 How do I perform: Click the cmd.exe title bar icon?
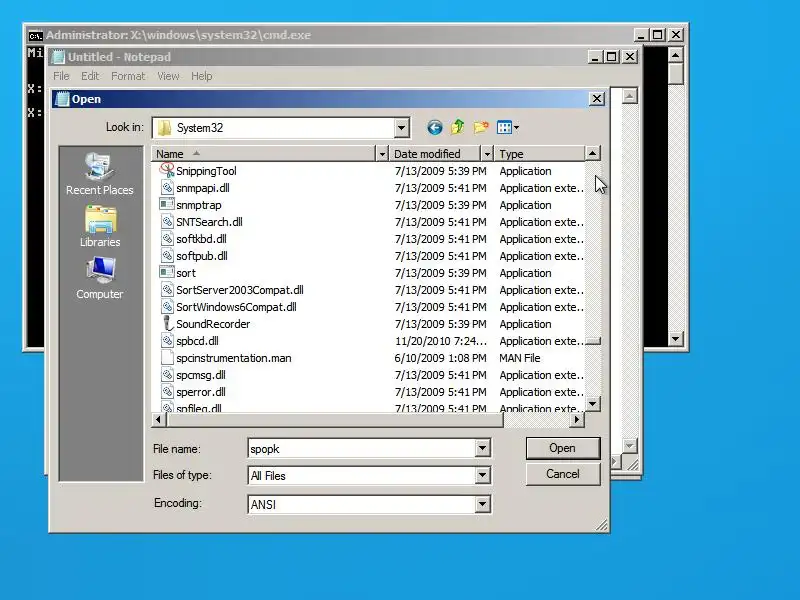(35, 36)
